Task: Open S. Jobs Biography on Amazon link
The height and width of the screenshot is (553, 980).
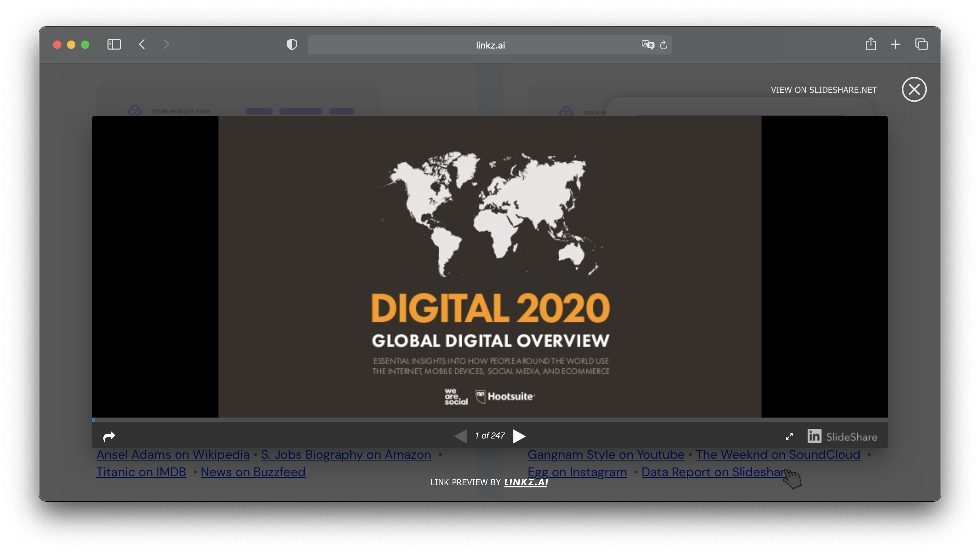Action: pyautogui.click(x=346, y=455)
